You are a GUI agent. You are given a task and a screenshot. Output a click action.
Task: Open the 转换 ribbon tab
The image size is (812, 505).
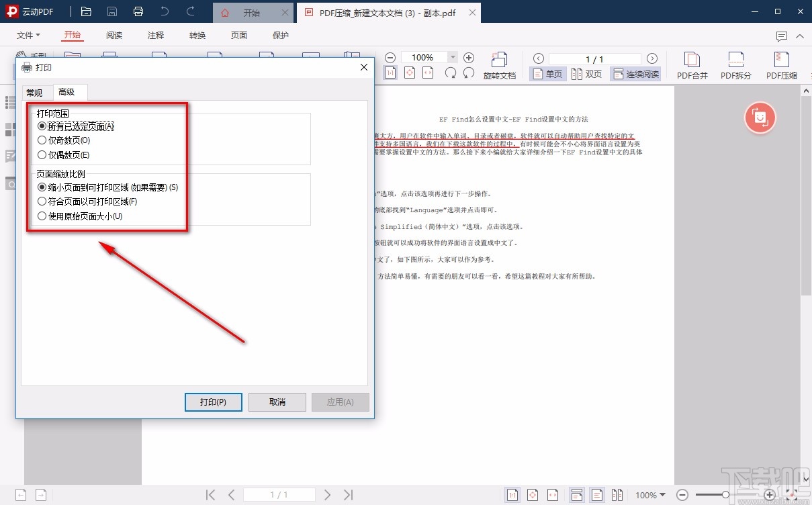pos(197,36)
